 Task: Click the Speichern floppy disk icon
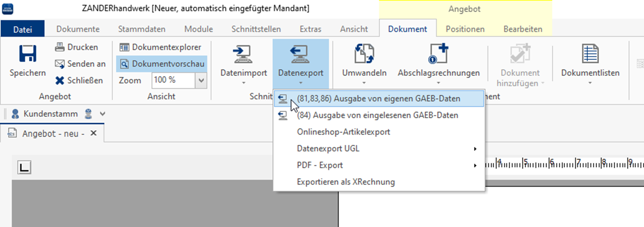[x=28, y=54]
